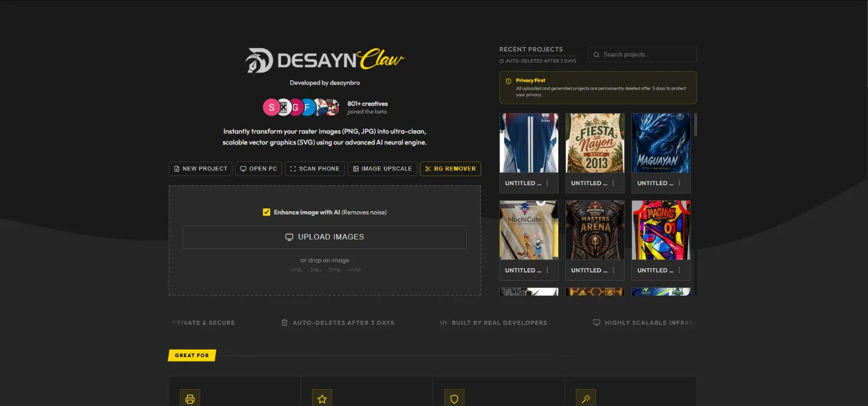Click the pink S user avatar
The image size is (868, 406).
click(272, 107)
